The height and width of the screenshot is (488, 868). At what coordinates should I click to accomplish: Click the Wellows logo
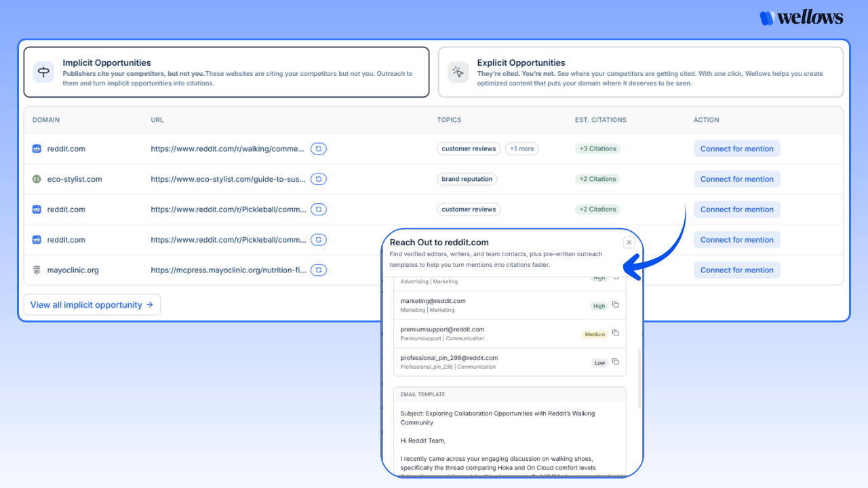pos(802,18)
